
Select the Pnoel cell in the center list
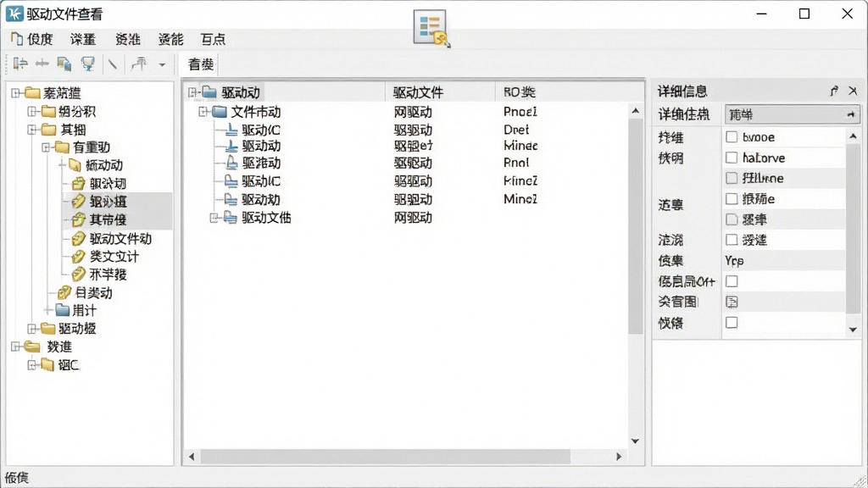point(520,112)
